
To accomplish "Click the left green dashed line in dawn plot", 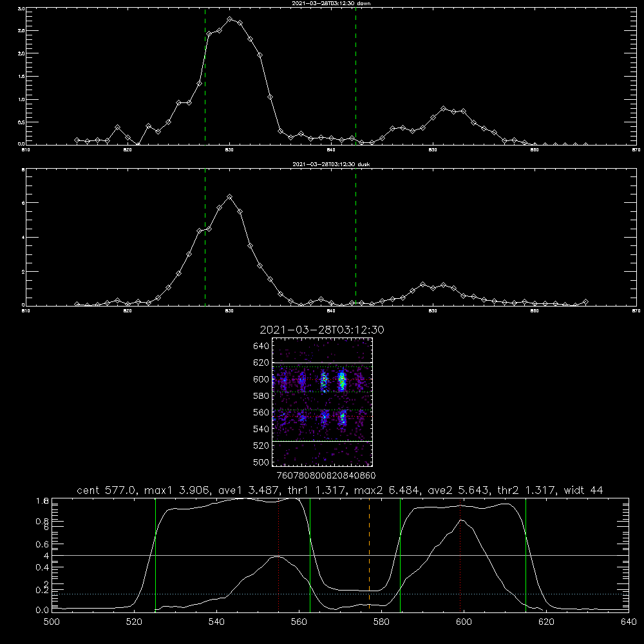I will tap(205, 76).
